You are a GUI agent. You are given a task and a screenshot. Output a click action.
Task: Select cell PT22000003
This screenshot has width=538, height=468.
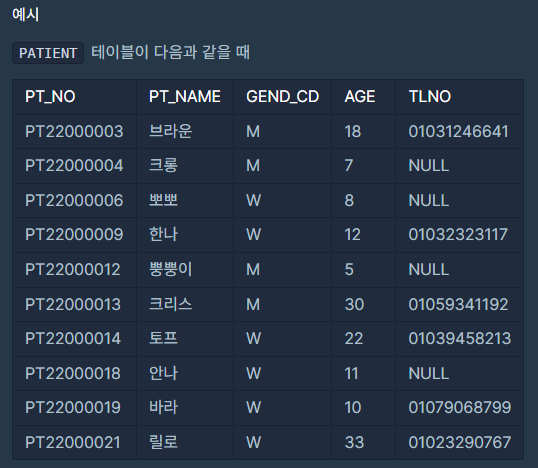coord(74,131)
